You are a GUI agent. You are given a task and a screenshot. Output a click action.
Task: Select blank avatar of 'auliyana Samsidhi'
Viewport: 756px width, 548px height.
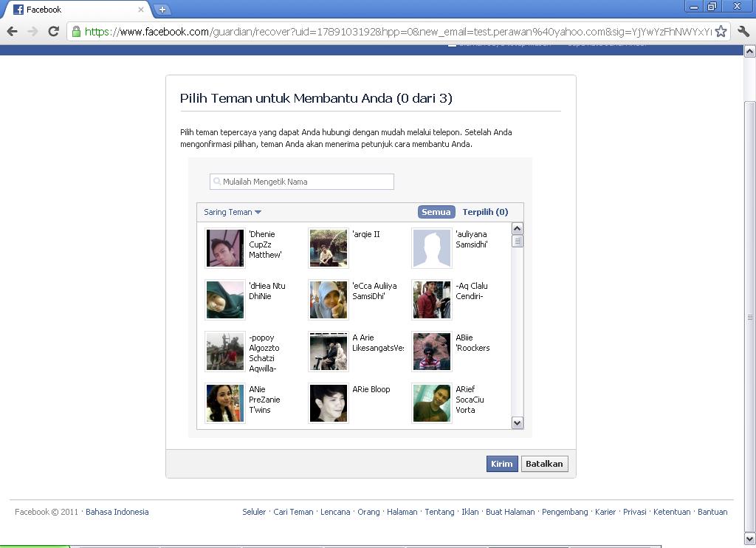[431, 248]
